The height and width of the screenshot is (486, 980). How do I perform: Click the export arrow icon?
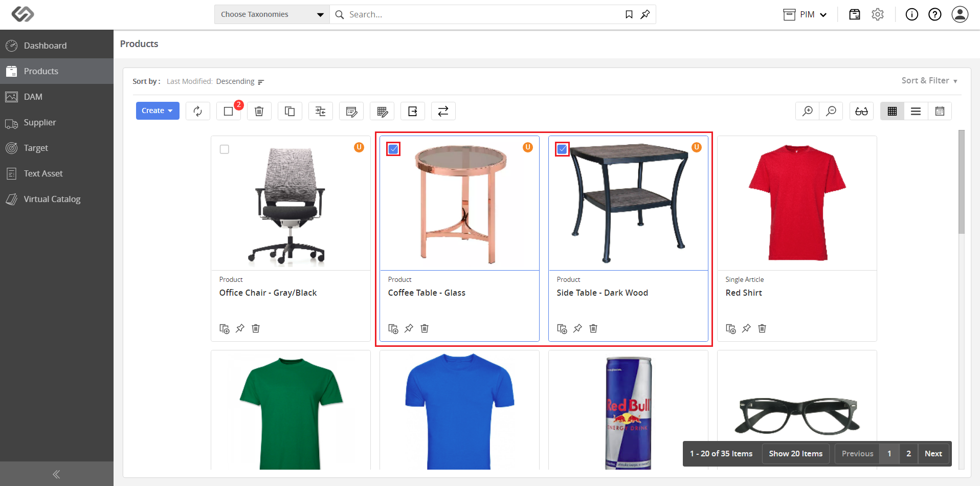coord(413,111)
